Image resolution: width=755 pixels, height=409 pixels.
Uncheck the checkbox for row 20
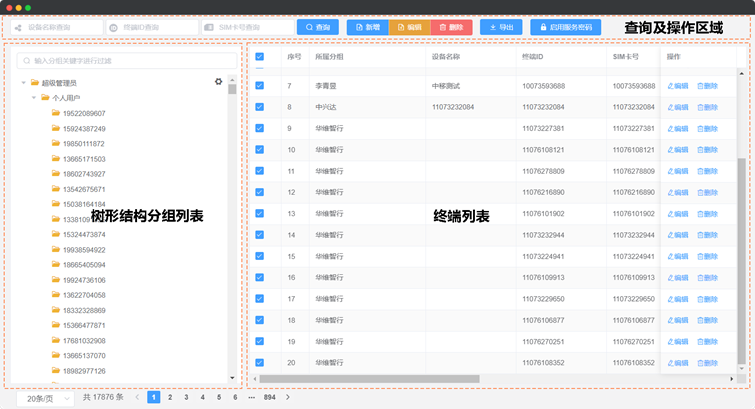coord(260,363)
